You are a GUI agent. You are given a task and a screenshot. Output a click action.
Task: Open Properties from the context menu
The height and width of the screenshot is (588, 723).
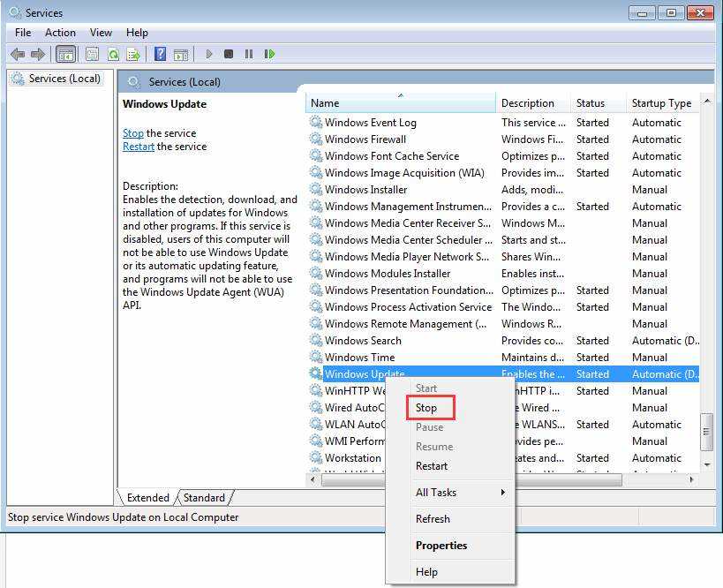(x=441, y=545)
